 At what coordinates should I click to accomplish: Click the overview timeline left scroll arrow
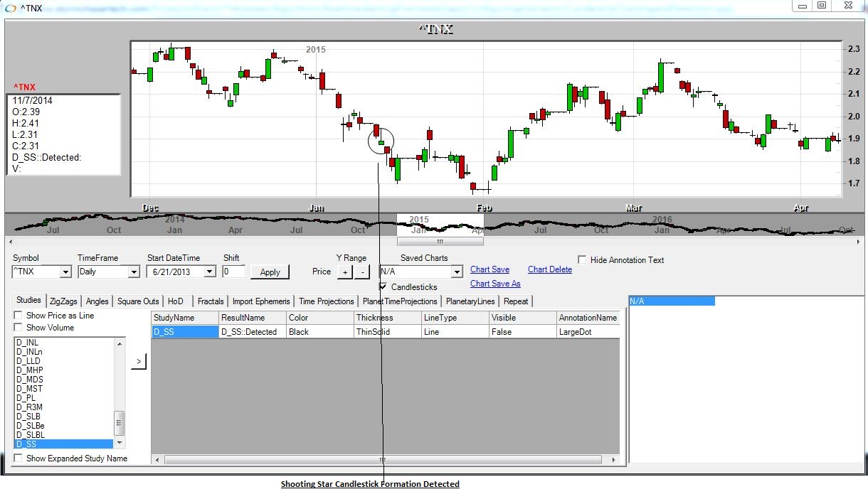(x=9, y=242)
